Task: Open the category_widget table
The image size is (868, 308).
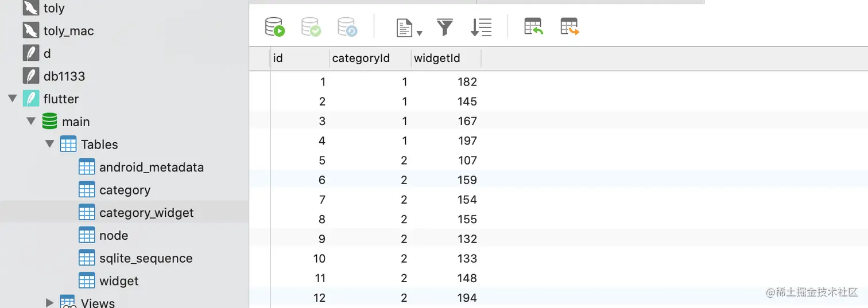Action: click(x=146, y=213)
